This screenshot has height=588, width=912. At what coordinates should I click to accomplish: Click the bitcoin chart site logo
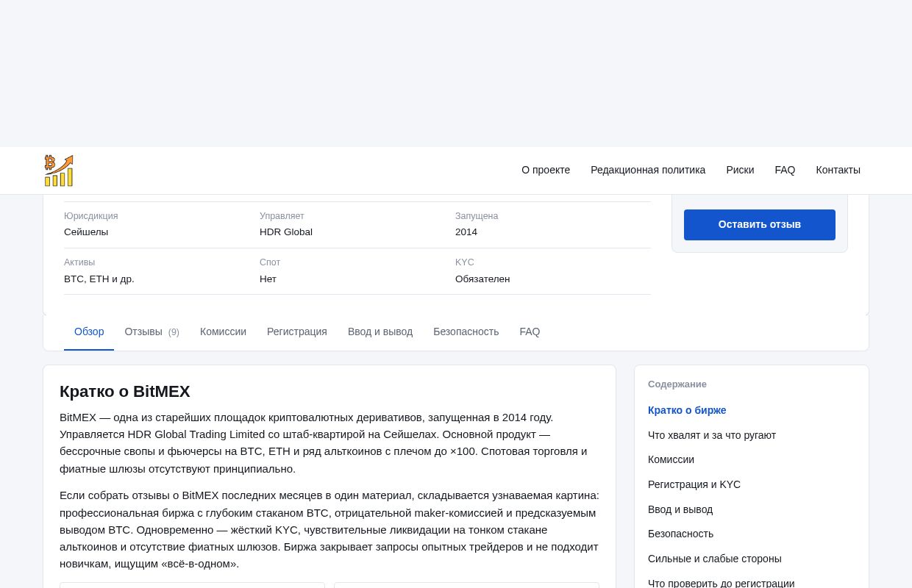(59, 171)
